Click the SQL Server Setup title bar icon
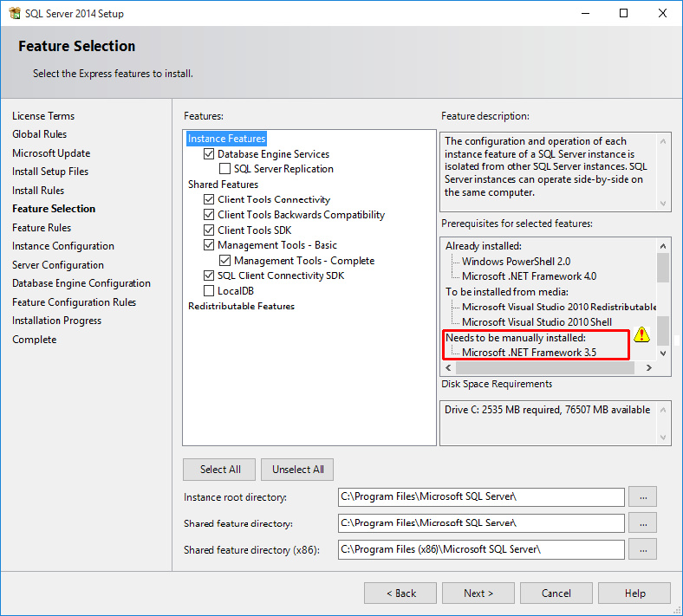This screenshot has height=616, width=683. pos(15,13)
